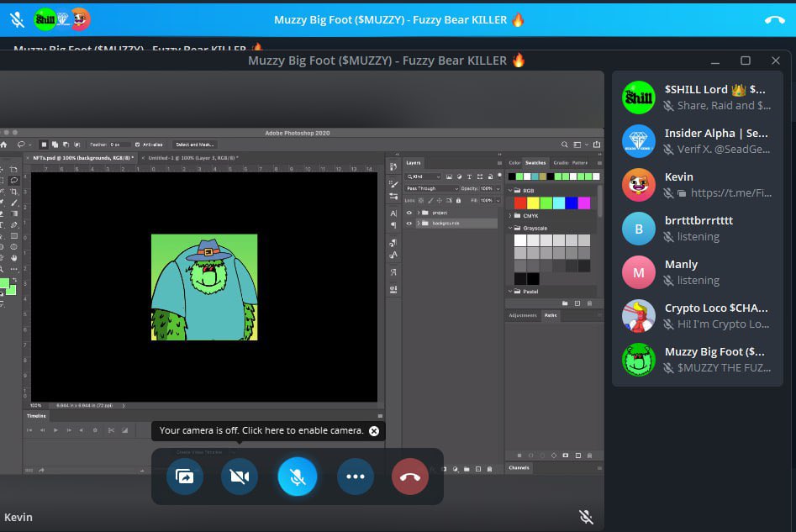
Task: Select Intersect with selection mode
Action: [77, 145]
